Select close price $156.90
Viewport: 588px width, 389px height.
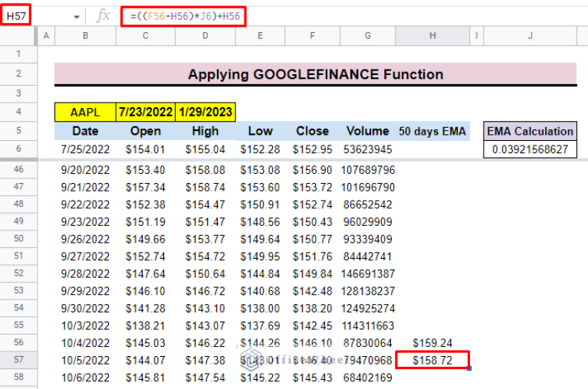pyautogui.click(x=312, y=170)
